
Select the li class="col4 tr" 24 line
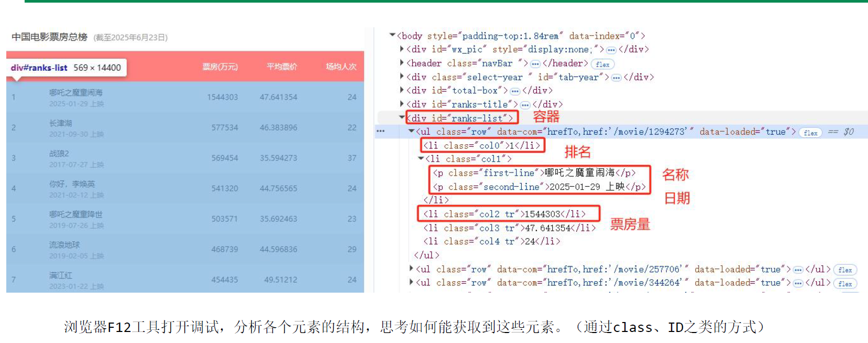(x=492, y=241)
